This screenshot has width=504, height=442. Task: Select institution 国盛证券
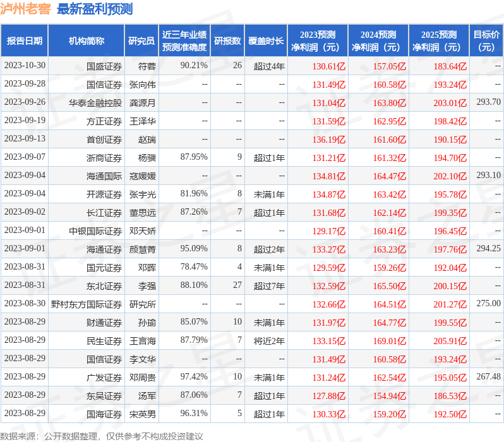click(104, 66)
